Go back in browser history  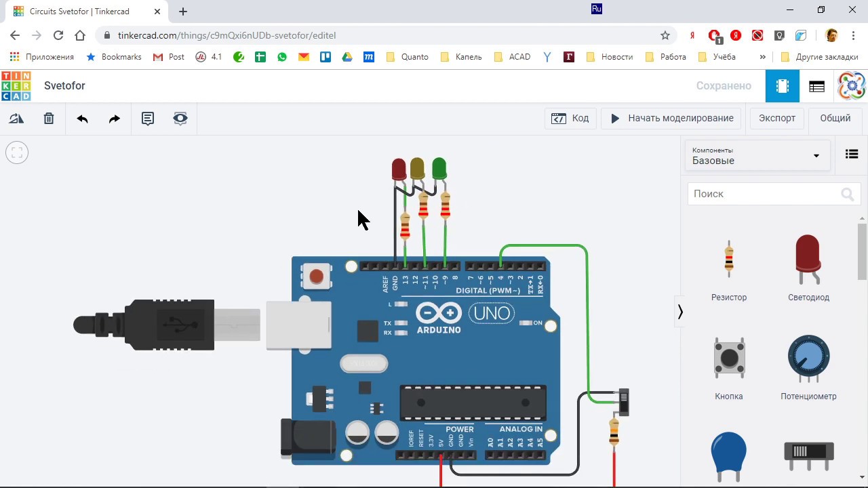point(15,35)
